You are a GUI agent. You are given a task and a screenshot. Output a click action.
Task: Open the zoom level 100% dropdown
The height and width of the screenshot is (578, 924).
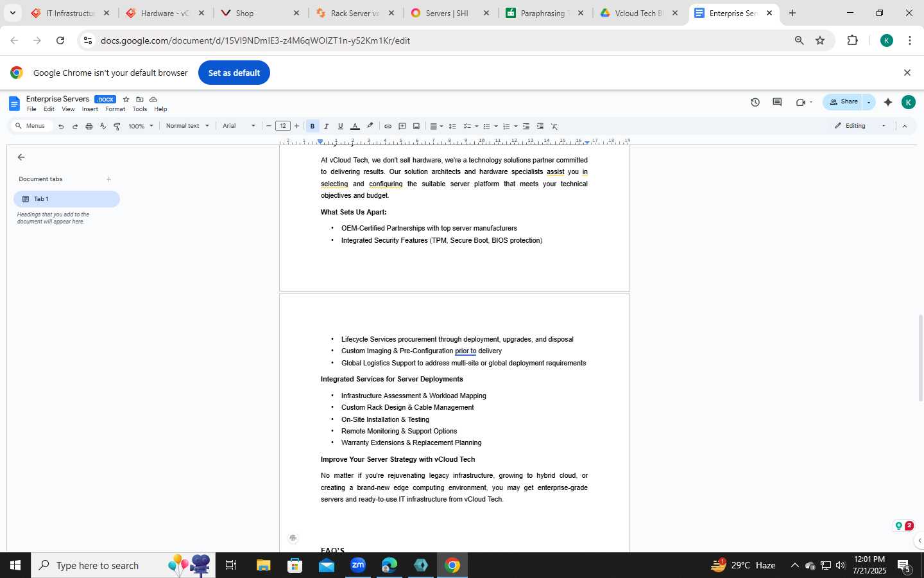[x=141, y=127]
